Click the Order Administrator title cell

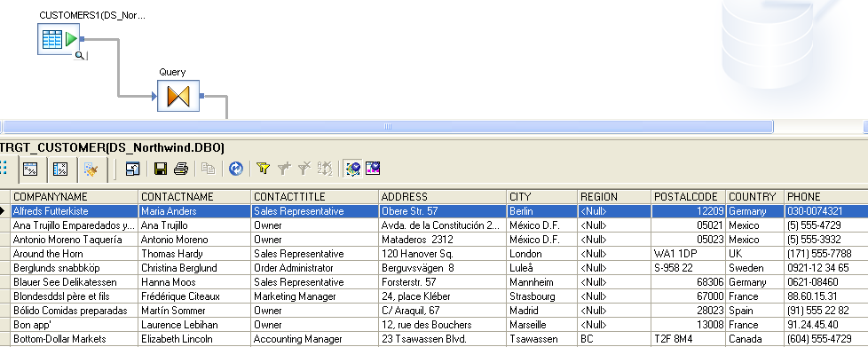[315, 268]
